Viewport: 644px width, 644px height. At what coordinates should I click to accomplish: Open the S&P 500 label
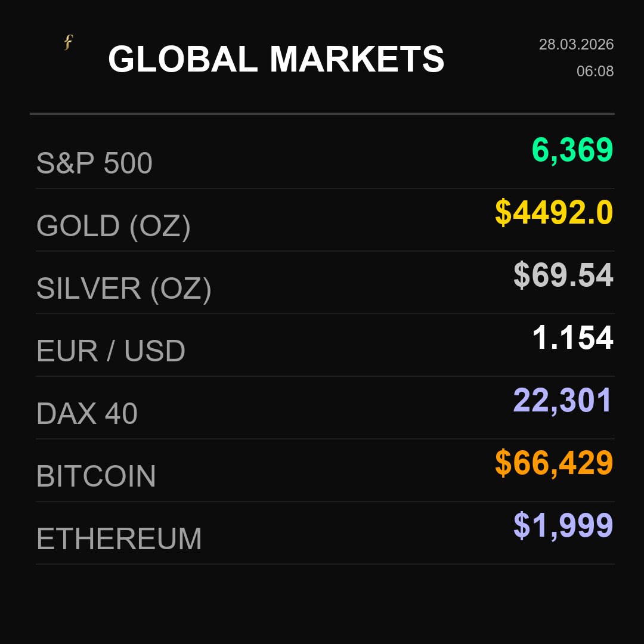tap(94, 163)
